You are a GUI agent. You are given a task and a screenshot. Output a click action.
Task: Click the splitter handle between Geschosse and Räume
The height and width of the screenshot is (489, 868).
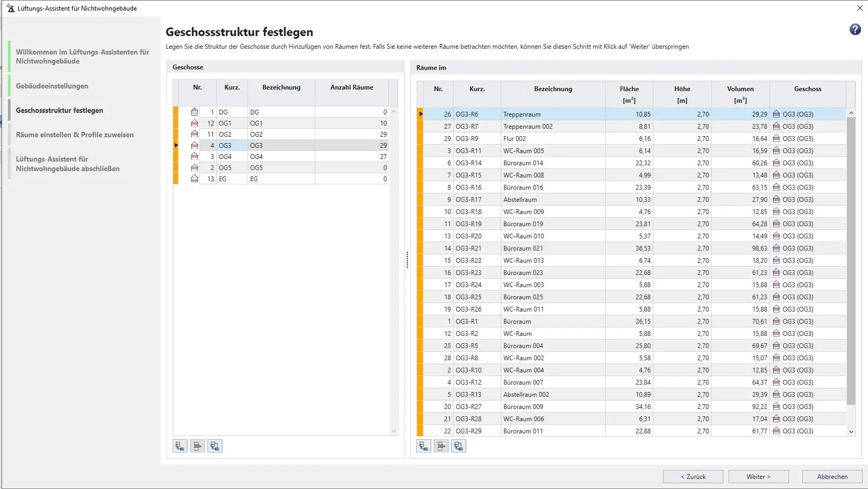(x=407, y=260)
